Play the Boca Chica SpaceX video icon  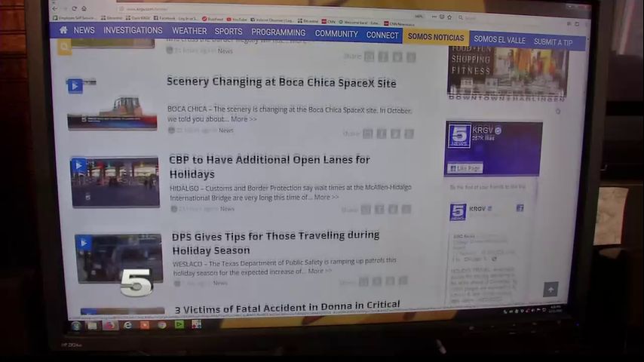pos(75,86)
